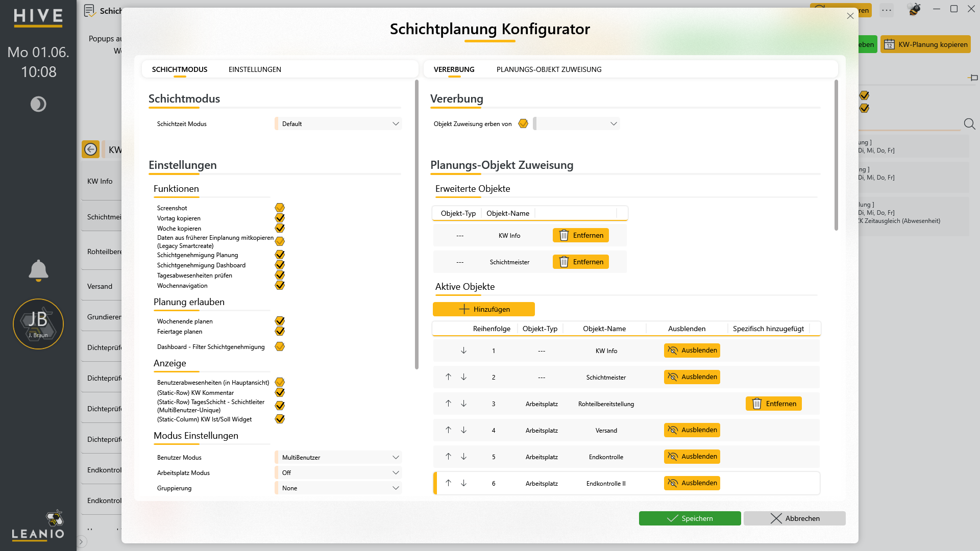Move Endkontrolle row 5 up
The width and height of the screenshot is (980, 551).
click(448, 457)
